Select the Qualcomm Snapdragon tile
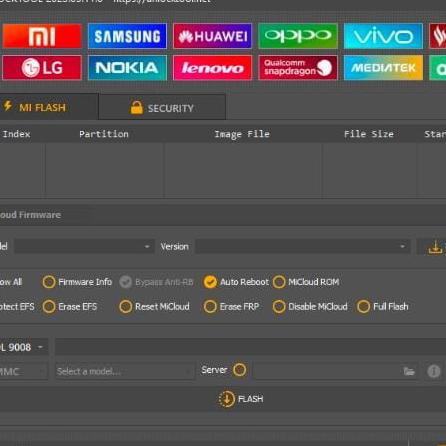Viewport: 446px width, 446px height. point(298,68)
